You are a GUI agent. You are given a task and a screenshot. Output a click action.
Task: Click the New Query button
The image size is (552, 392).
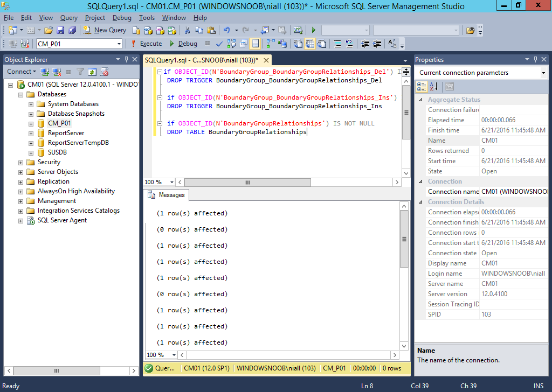(x=105, y=31)
